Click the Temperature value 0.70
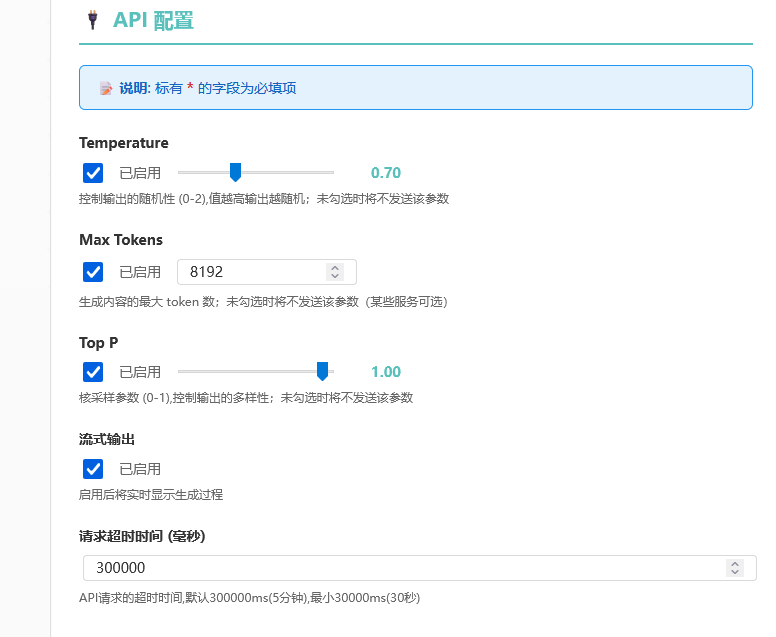 click(x=386, y=173)
